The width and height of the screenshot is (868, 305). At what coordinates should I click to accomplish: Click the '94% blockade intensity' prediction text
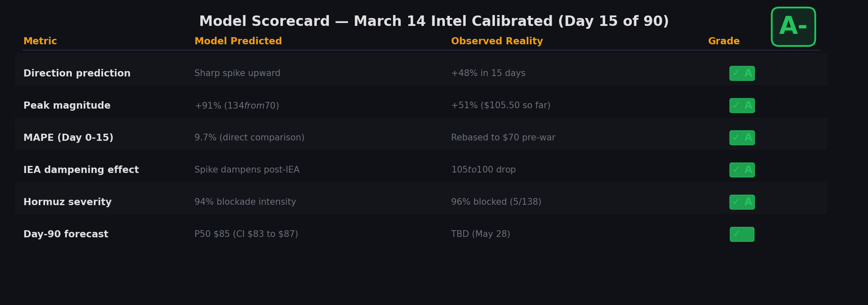245,202
